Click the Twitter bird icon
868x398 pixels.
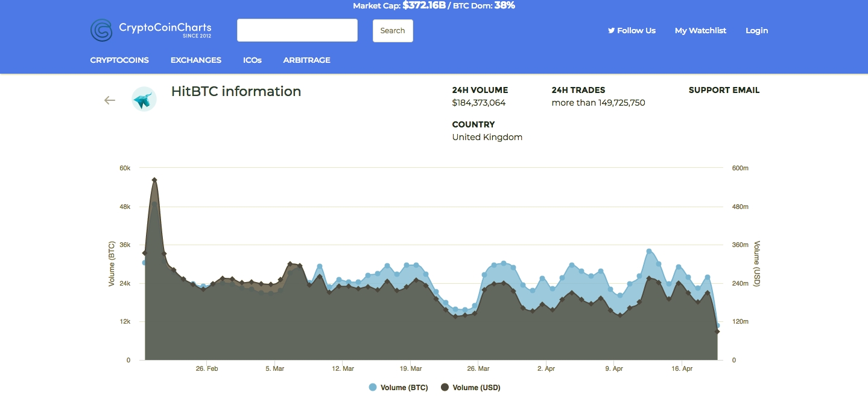611,30
